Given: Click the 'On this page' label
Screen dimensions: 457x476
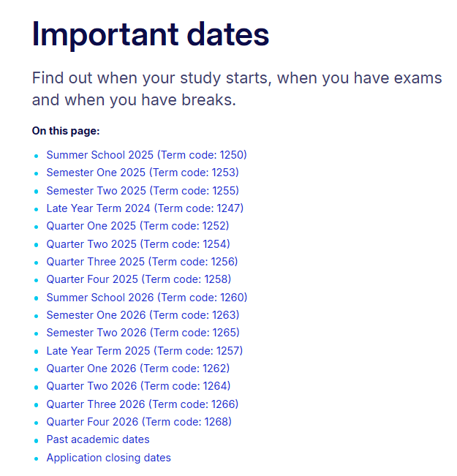Looking at the screenshot, I should click(66, 131).
